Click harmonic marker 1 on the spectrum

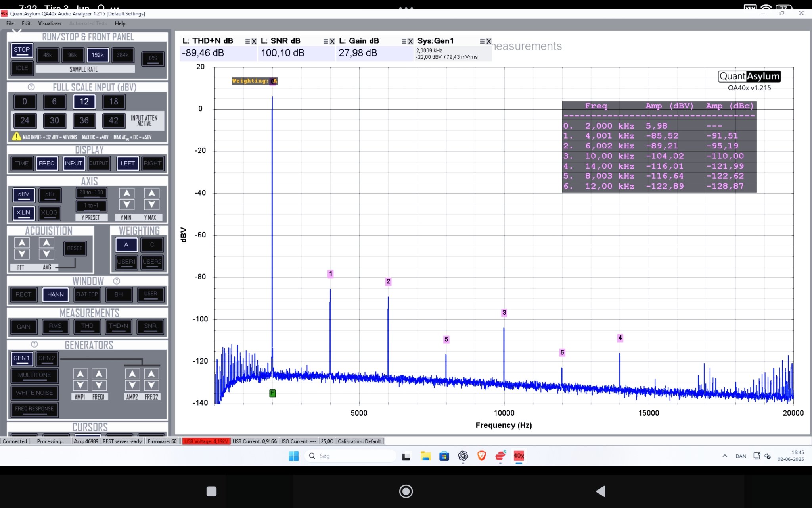(331, 274)
